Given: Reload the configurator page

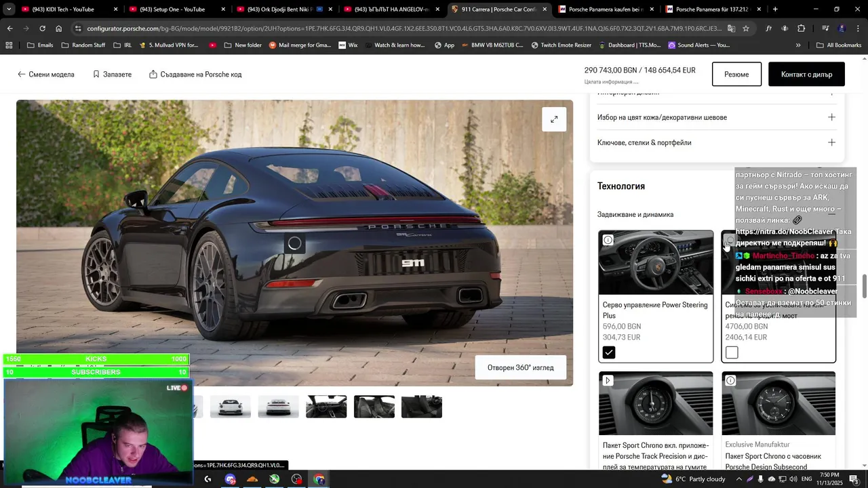Looking at the screenshot, I should (x=42, y=28).
